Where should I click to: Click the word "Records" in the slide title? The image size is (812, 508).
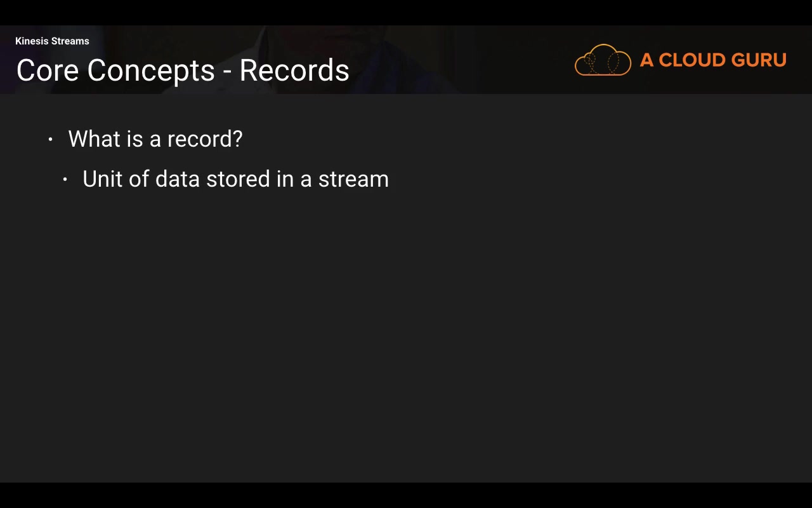pyautogui.click(x=294, y=70)
